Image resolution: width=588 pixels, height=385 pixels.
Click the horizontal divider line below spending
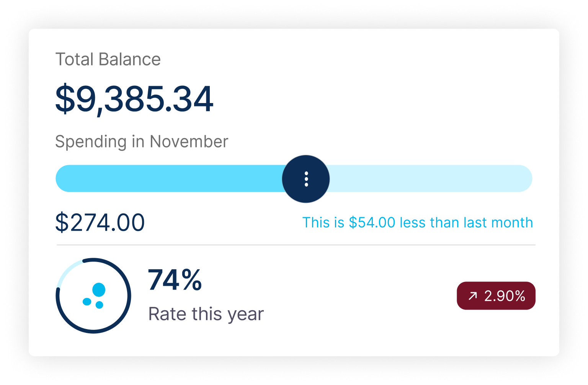(x=296, y=245)
